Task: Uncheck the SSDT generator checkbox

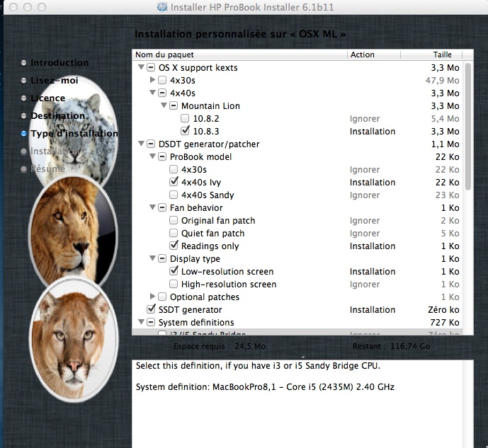Action: point(151,309)
